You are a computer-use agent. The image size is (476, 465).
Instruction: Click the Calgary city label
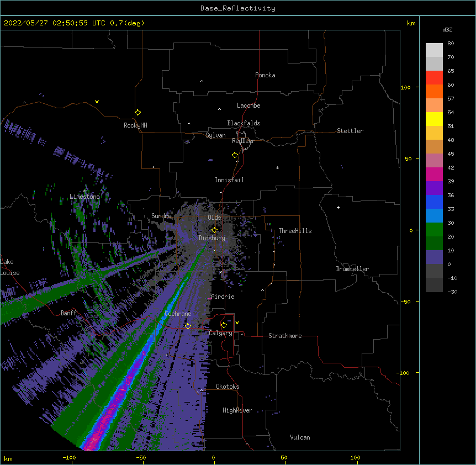[x=220, y=333]
